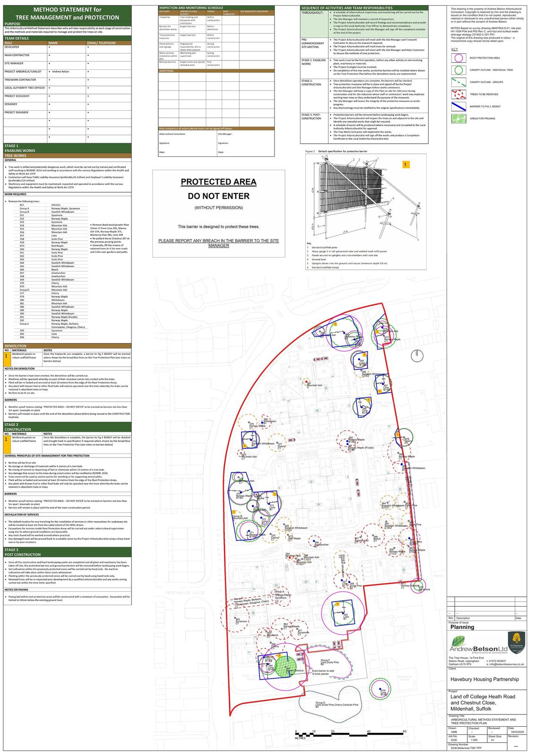Click the AA Registered Consultant badge
Screen dimensions: 534x756
click(x=516, y=643)
